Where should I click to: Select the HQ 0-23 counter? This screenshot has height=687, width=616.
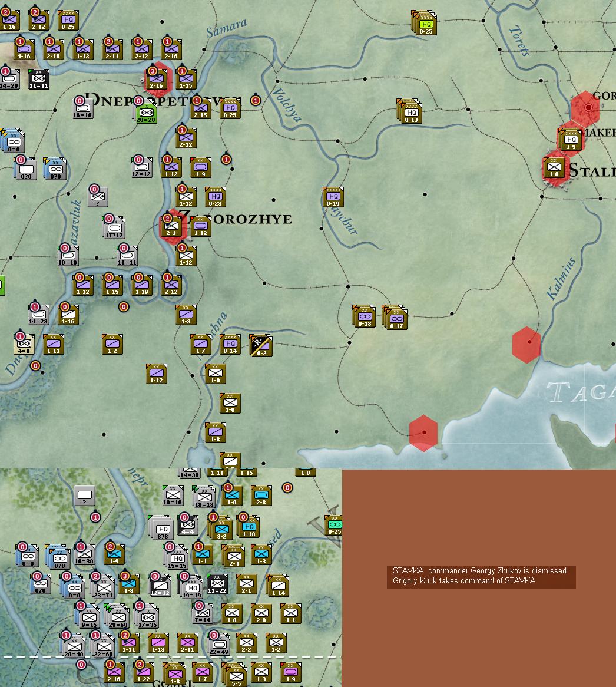coord(216,197)
